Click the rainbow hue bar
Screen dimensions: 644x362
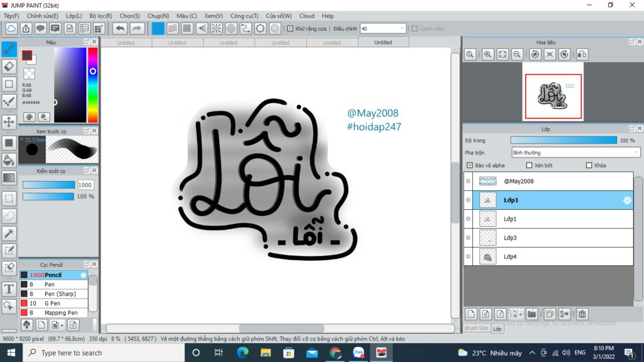(93, 85)
